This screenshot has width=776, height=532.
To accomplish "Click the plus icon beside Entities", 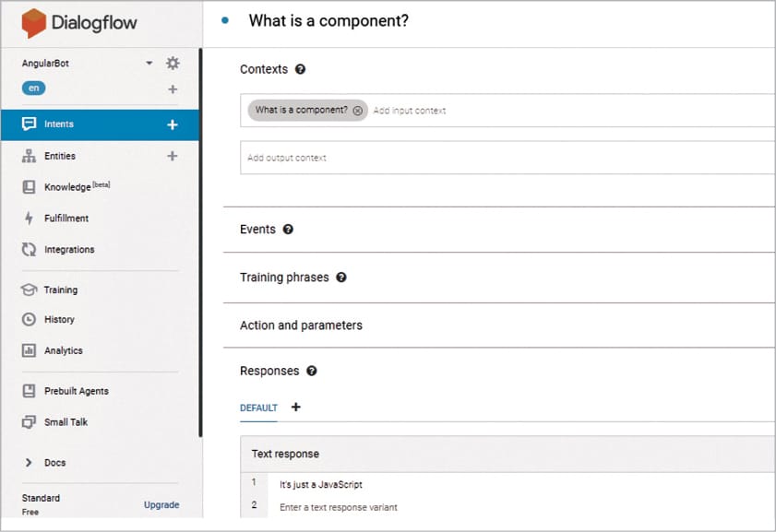I will tap(172, 157).
